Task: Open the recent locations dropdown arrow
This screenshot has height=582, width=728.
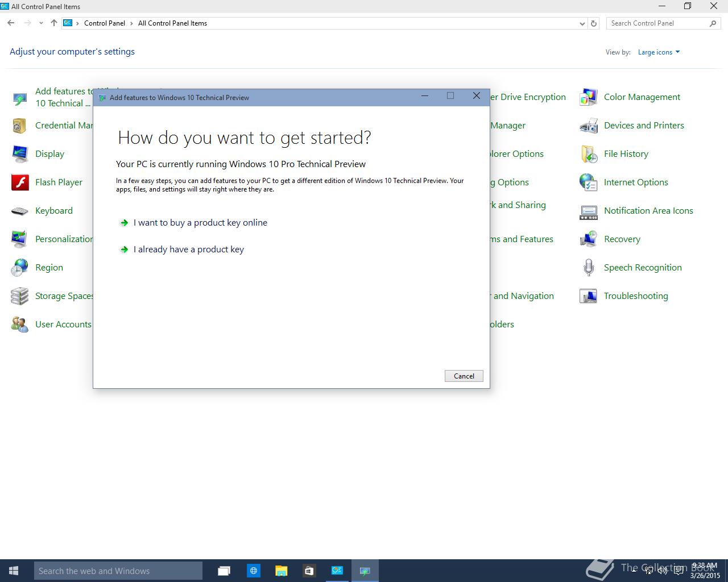Action: (41, 23)
